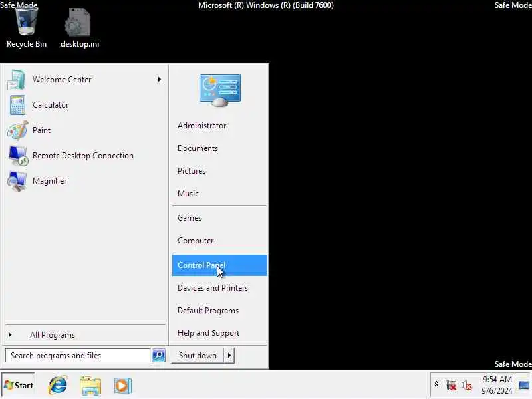Expand the Welcome Center submenu arrow
This screenshot has width=532, height=399.
159,80
